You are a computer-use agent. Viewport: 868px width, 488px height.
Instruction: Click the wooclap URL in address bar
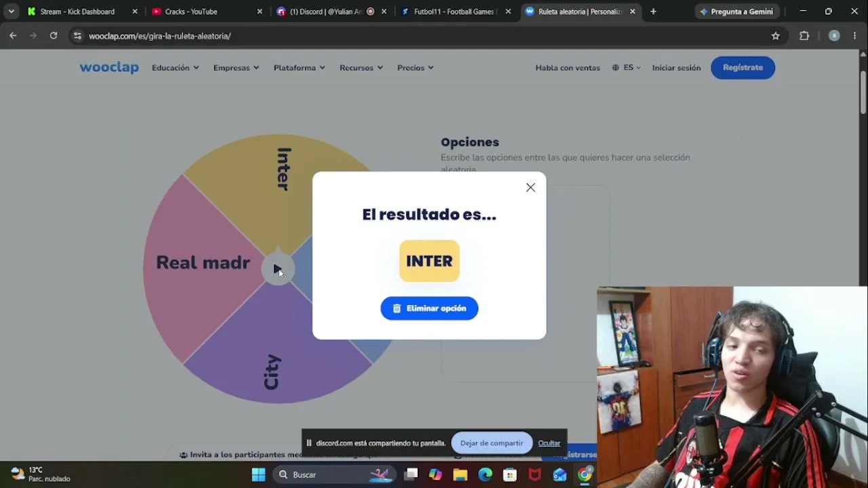pyautogui.click(x=160, y=36)
